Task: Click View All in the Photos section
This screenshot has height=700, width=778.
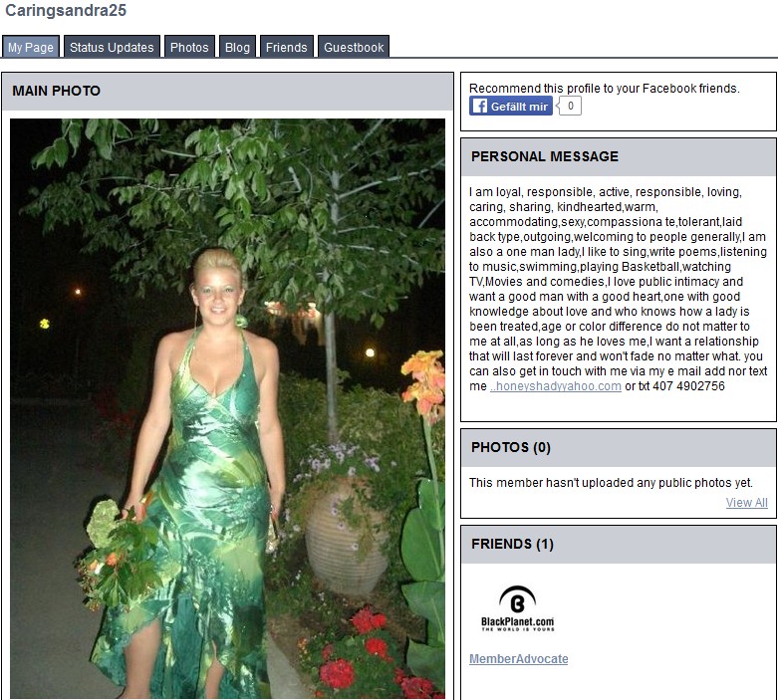Action: pyautogui.click(x=746, y=503)
